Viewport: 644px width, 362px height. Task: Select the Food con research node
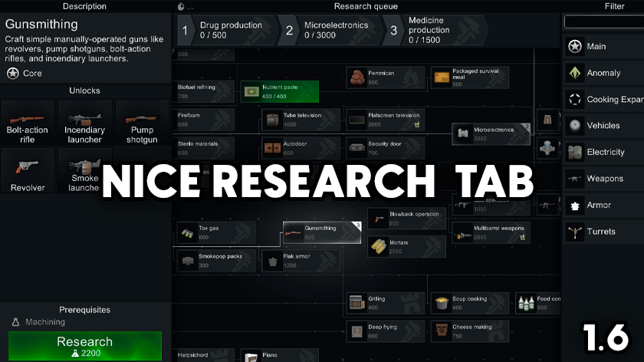point(538,303)
